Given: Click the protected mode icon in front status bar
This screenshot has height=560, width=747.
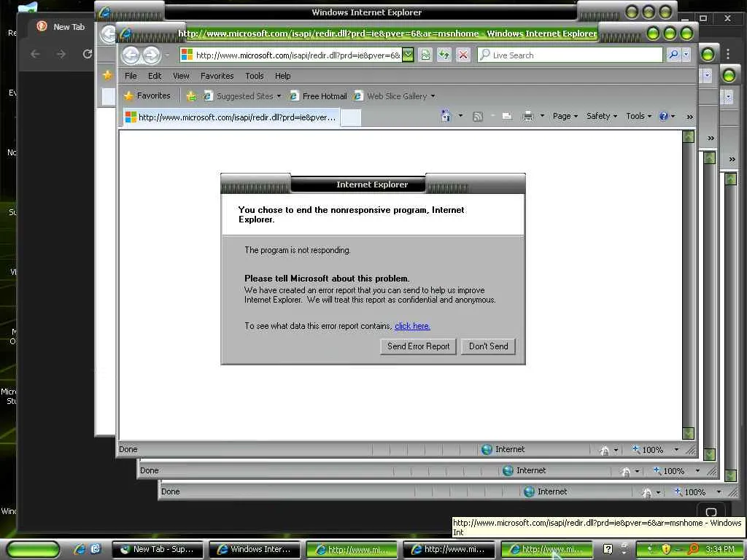Looking at the screenshot, I should tap(604, 450).
